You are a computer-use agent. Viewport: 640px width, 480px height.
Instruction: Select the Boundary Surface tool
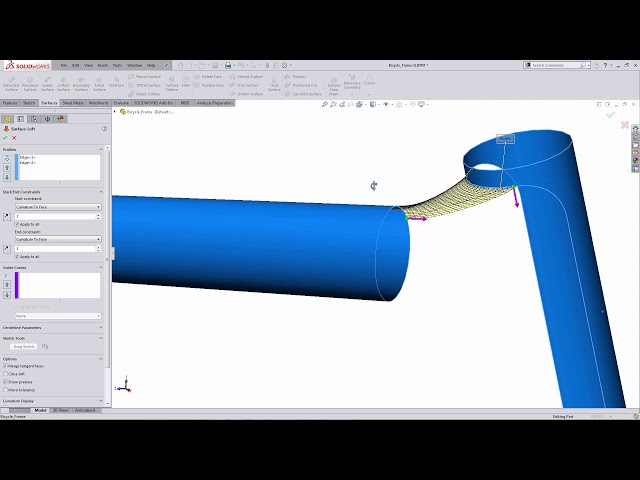[81, 83]
